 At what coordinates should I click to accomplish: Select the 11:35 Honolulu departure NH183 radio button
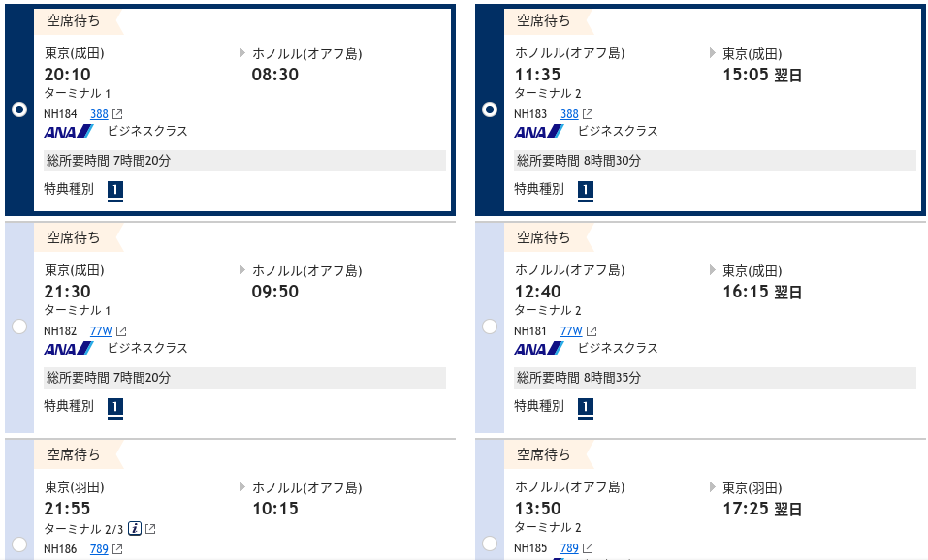tap(490, 109)
